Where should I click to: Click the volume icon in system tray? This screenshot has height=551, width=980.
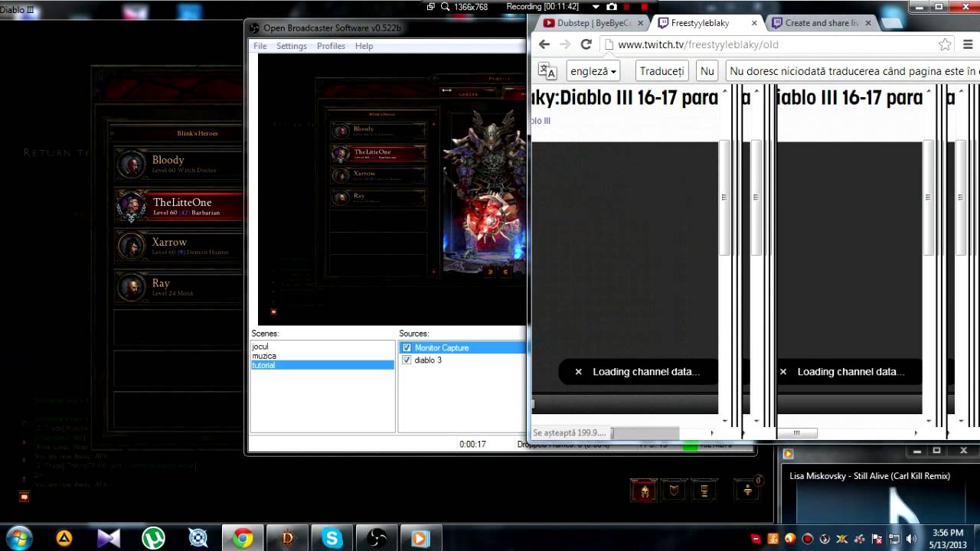[x=911, y=539]
